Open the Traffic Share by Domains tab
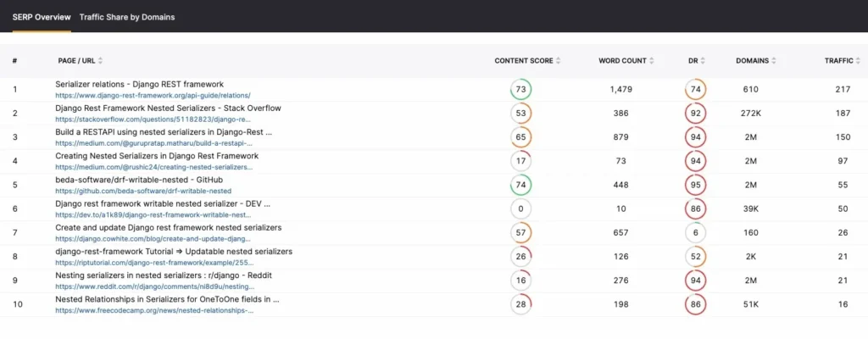The height and width of the screenshot is (339, 868). coord(127,17)
